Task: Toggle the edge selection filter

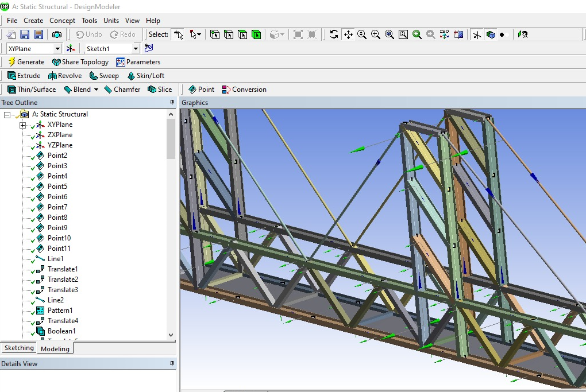Action: (229, 34)
